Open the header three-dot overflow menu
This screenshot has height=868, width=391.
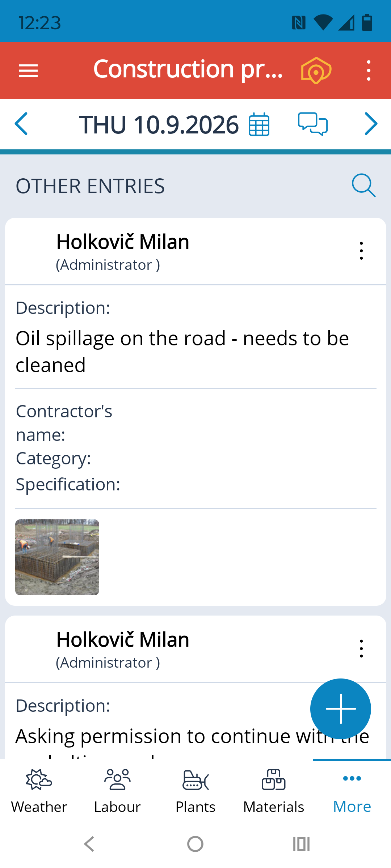coord(369,71)
